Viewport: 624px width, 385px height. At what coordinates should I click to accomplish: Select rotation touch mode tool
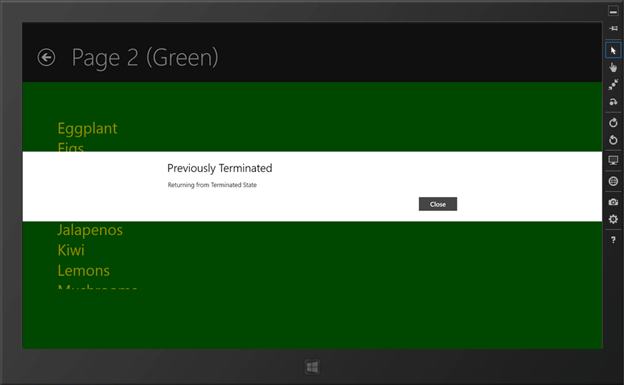click(x=613, y=102)
